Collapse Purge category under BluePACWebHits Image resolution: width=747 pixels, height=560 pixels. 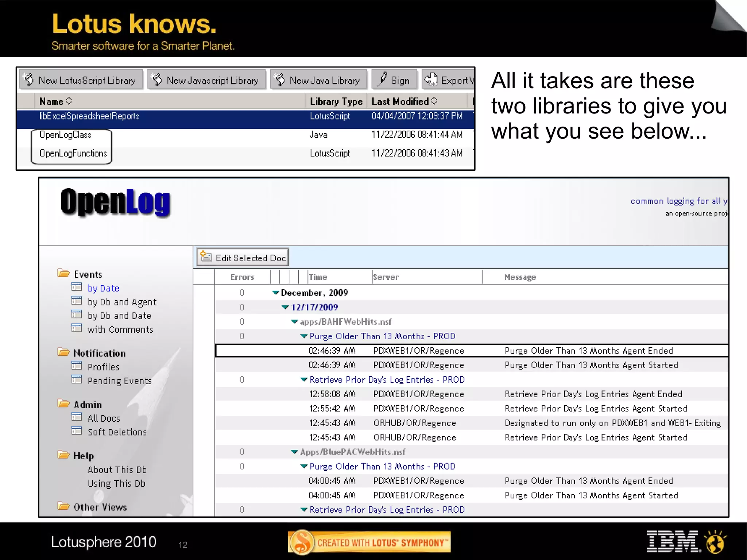pyautogui.click(x=304, y=466)
